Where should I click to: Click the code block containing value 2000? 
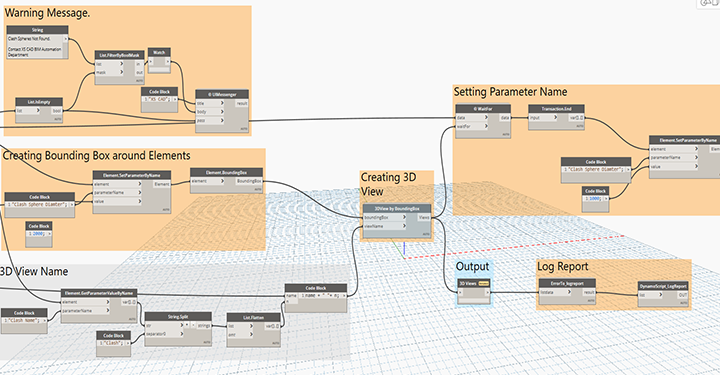pyautogui.click(x=39, y=234)
